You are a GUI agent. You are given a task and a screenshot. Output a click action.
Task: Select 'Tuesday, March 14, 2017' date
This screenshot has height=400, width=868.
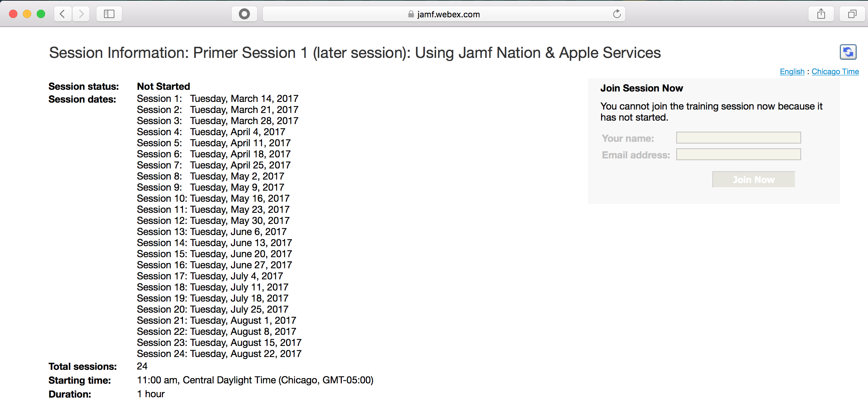point(244,99)
